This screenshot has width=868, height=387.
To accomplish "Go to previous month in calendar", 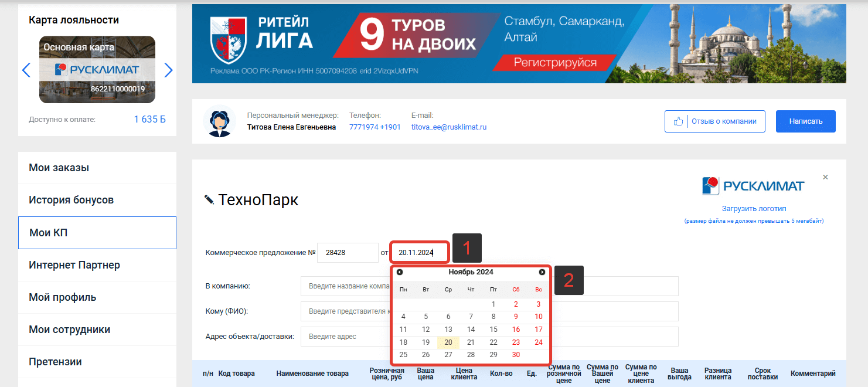I will click(x=400, y=272).
